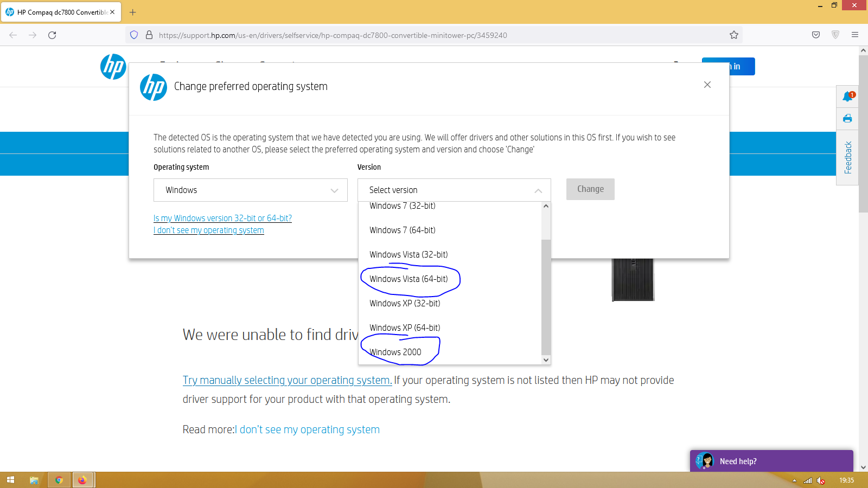Image resolution: width=868 pixels, height=488 pixels.
Task: Switch to Chrome in the taskbar
Action: [59, 480]
